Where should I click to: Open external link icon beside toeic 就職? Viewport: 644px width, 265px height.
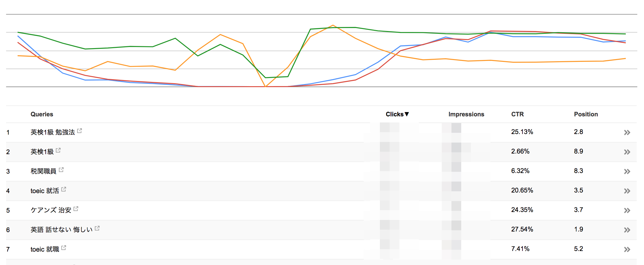click(64, 248)
